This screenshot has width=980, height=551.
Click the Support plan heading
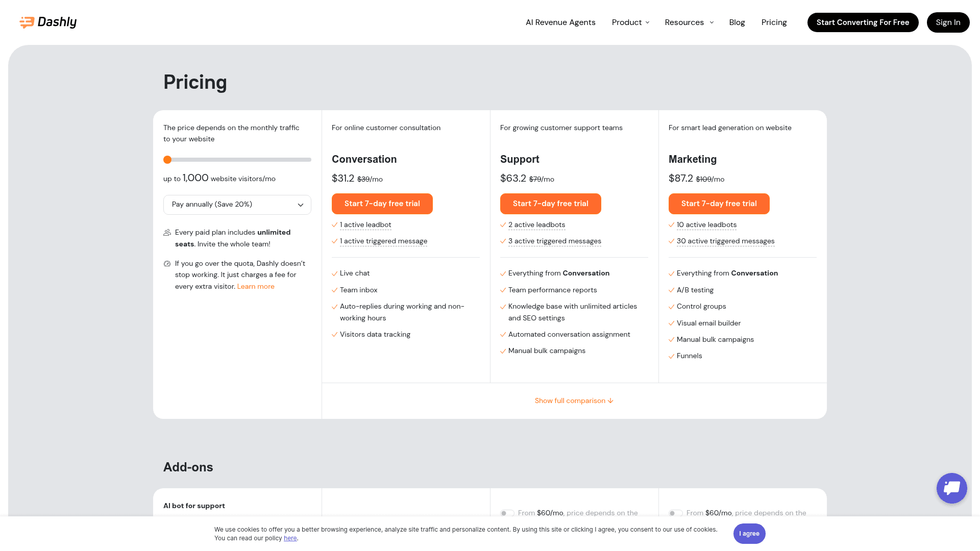(x=520, y=159)
